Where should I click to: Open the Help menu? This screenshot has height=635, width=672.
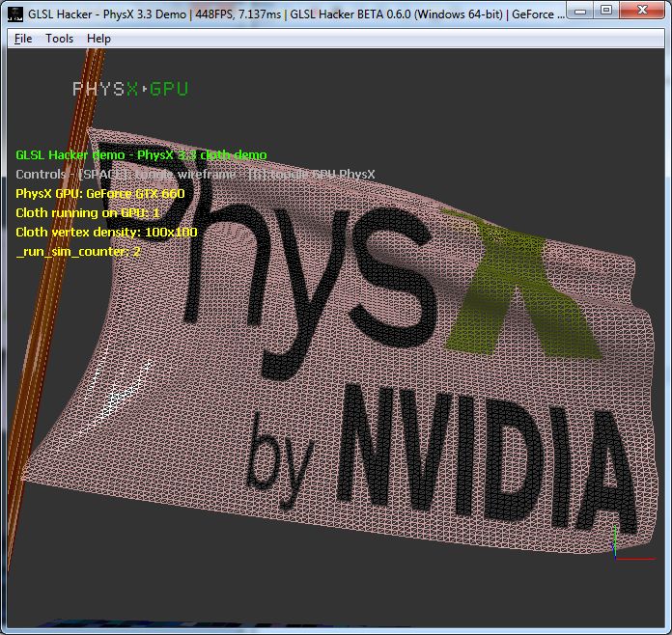click(x=99, y=39)
